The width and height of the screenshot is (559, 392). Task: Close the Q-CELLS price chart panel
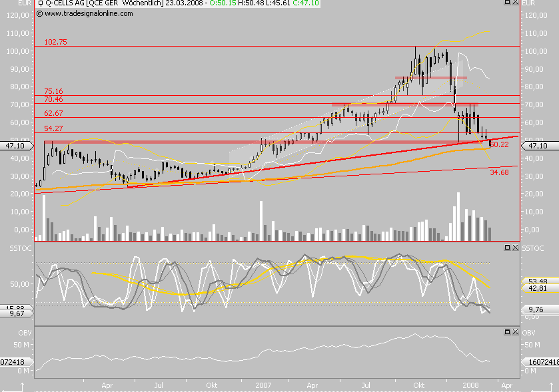(515, 2)
